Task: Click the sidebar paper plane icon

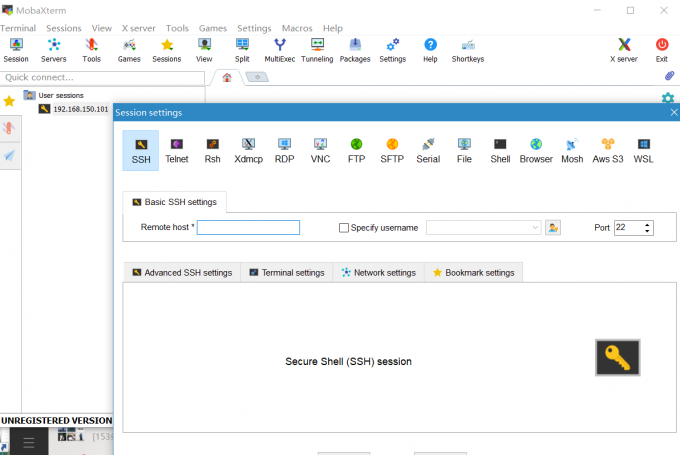Action: pyautogui.click(x=9, y=155)
